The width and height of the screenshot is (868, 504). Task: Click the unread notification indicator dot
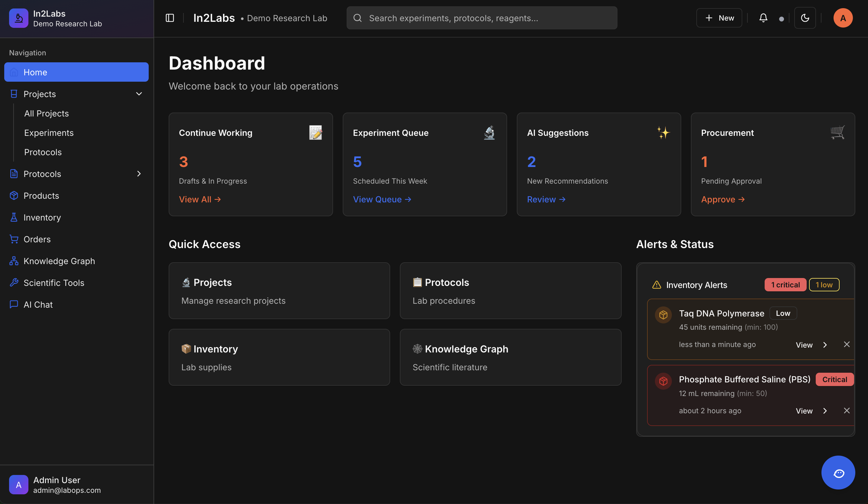click(x=781, y=19)
